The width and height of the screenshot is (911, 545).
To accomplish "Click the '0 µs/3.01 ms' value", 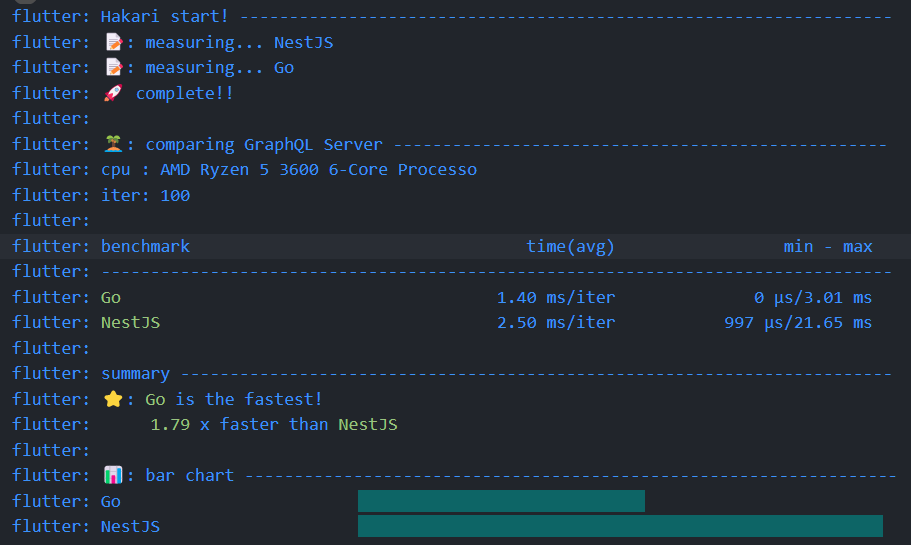I will (x=813, y=297).
